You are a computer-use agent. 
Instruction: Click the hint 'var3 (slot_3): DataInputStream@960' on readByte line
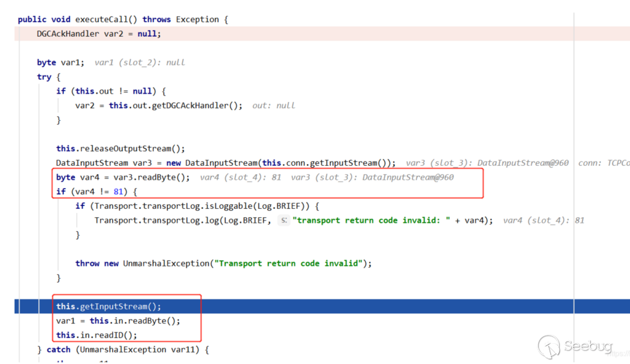click(x=373, y=177)
